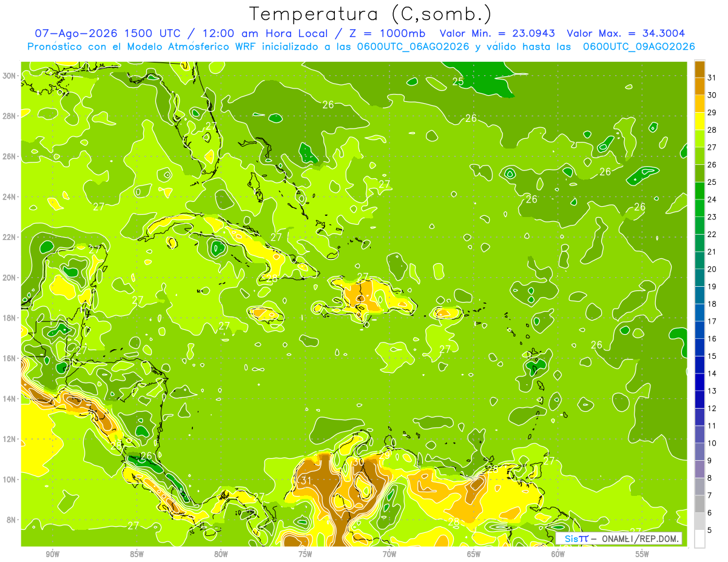
Task: Click the legend value "5" beside color bar
Action: pos(710,530)
